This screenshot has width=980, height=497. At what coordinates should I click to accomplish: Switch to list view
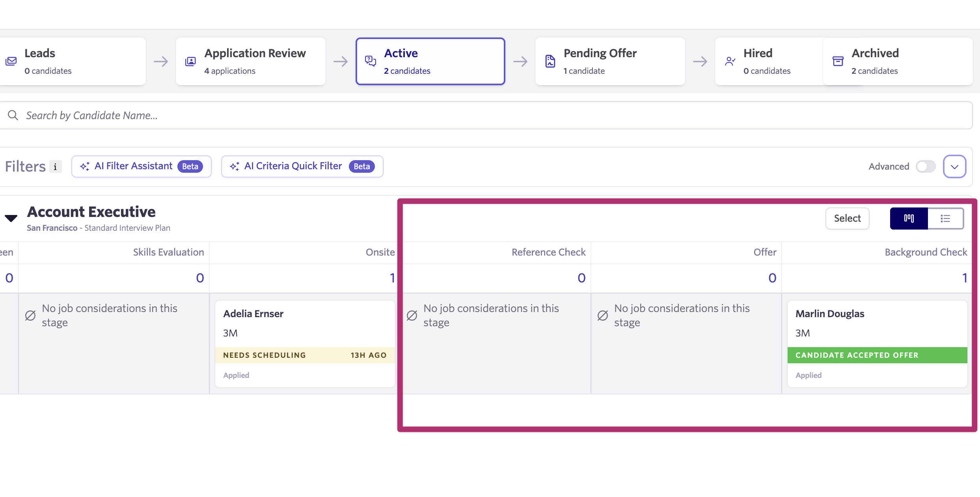pyautogui.click(x=945, y=218)
